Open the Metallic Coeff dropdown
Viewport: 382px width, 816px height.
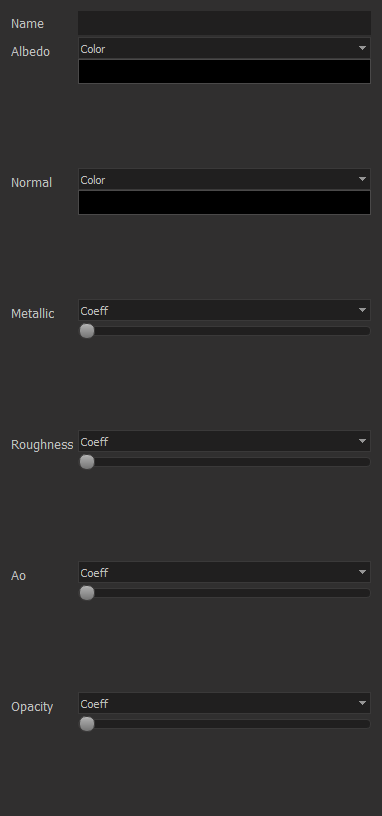(x=224, y=310)
